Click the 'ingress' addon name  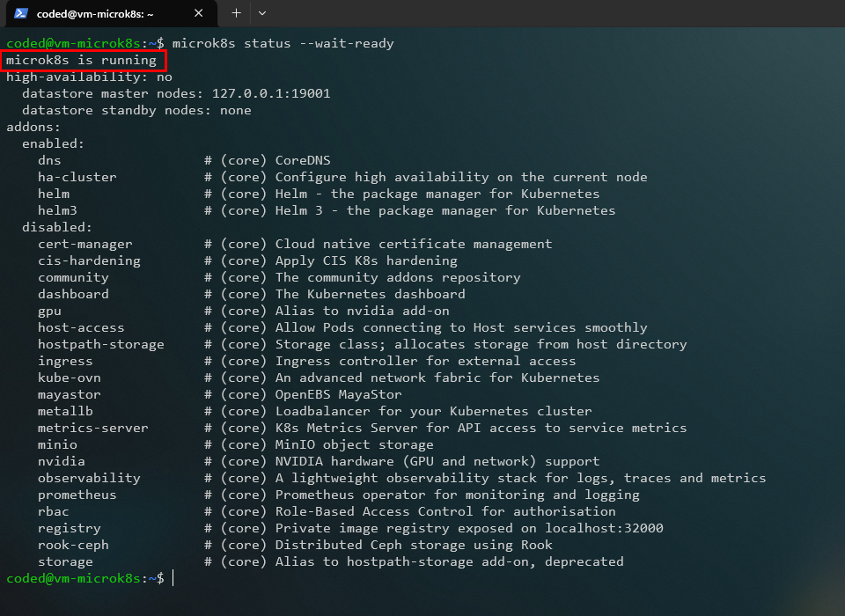[65, 361]
